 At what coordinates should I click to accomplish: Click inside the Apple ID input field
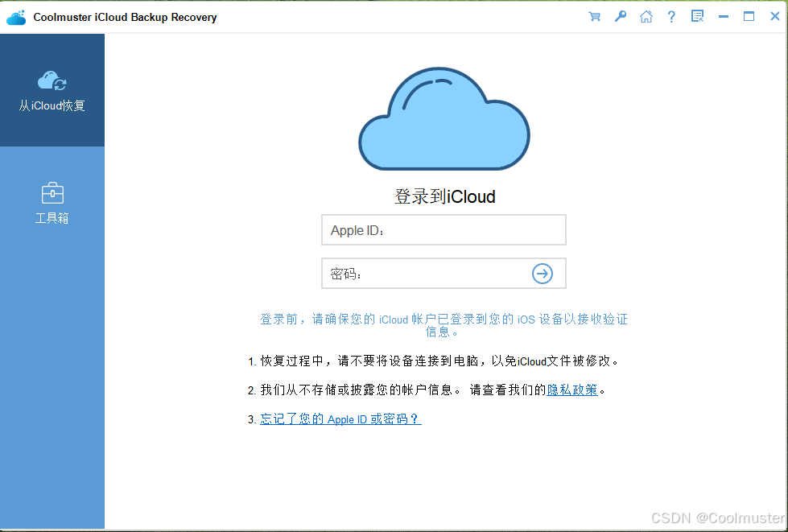tap(444, 229)
